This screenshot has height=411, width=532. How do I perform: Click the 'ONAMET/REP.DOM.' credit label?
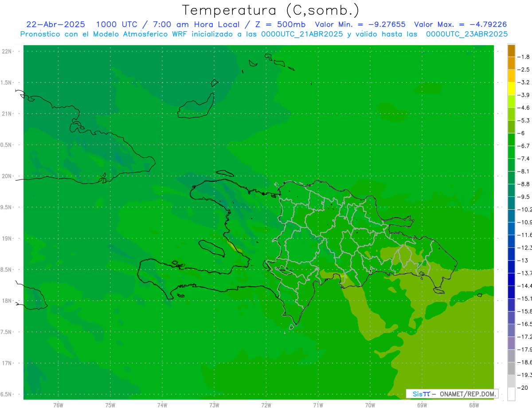point(468,394)
